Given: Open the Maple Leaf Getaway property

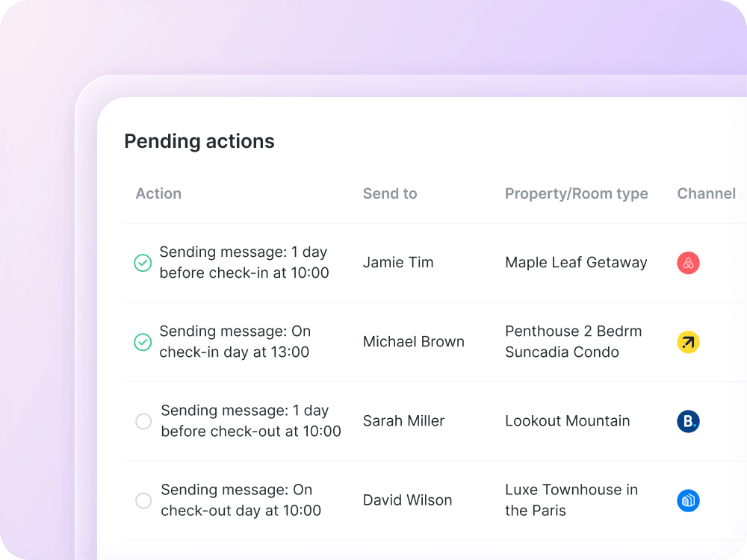Looking at the screenshot, I should click(576, 262).
